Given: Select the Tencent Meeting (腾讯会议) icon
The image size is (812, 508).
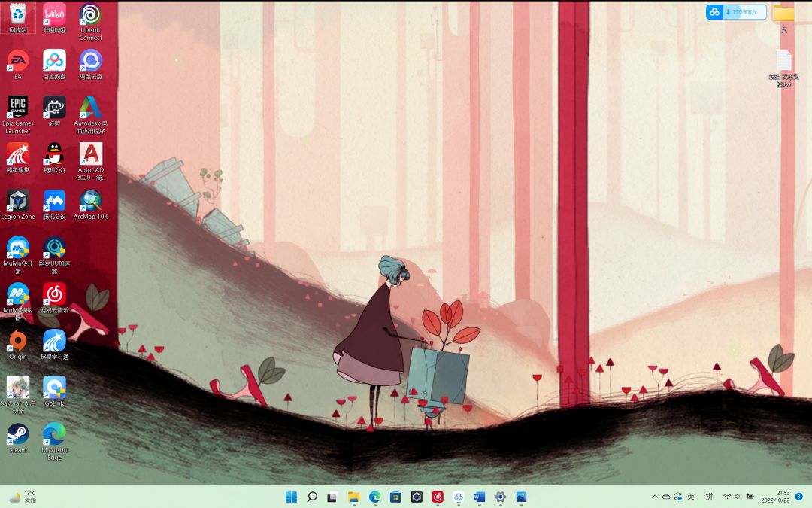Looking at the screenshot, I should coord(54,204).
